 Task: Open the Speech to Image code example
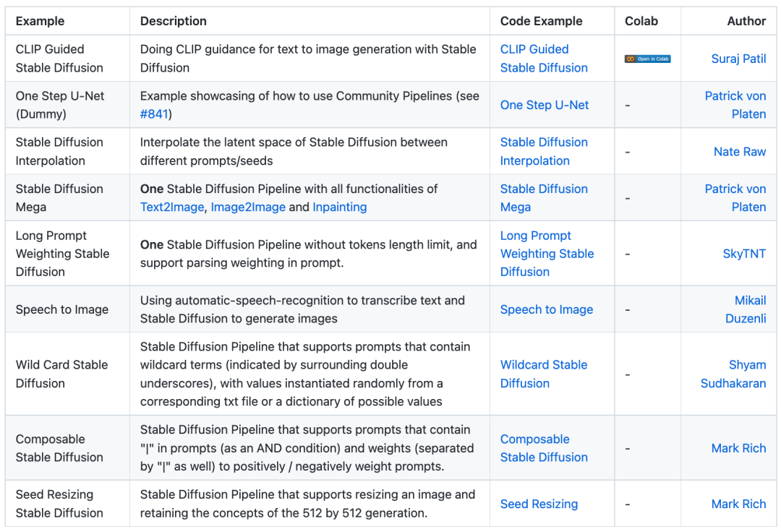[546, 309]
